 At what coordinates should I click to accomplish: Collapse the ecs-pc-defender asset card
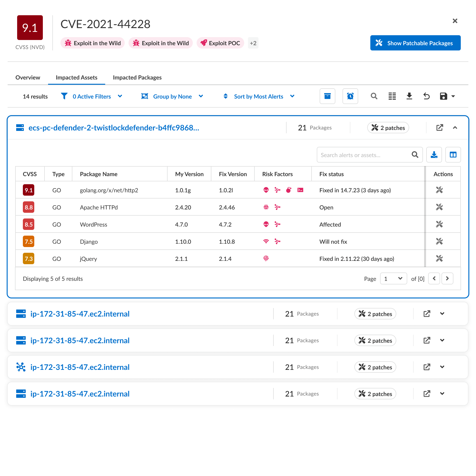(x=455, y=128)
